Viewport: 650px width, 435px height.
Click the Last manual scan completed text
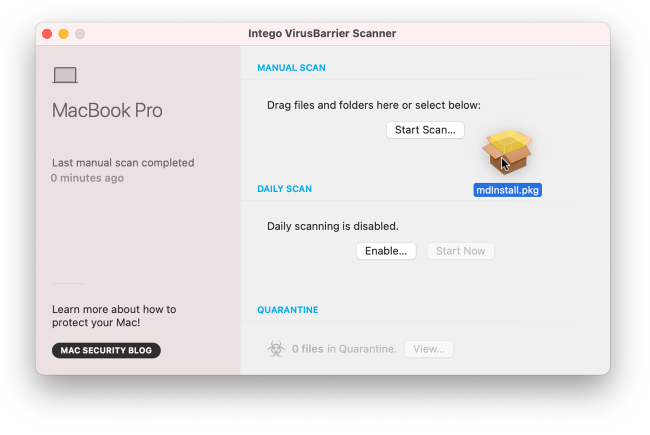point(123,163)
